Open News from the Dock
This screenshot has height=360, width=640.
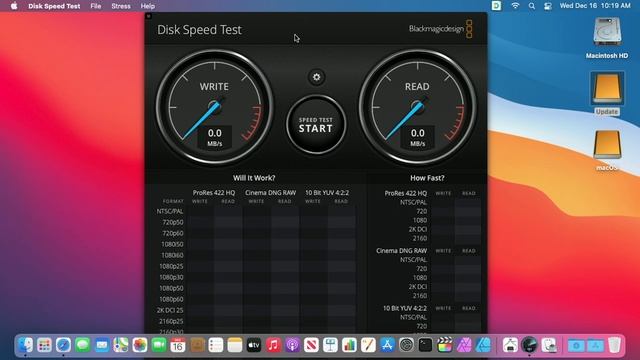311,345
